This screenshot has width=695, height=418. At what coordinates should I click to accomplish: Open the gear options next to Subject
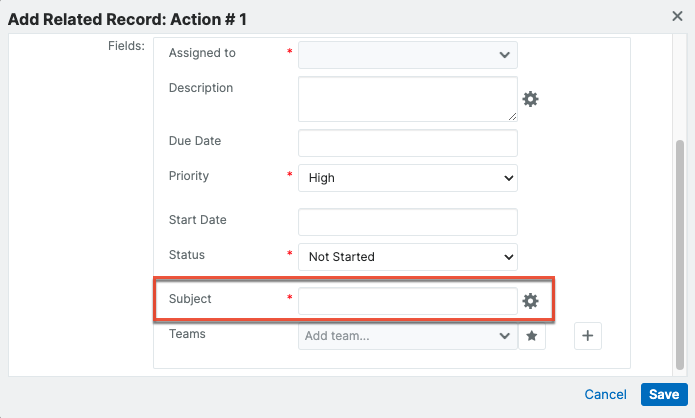pos(531,301)
